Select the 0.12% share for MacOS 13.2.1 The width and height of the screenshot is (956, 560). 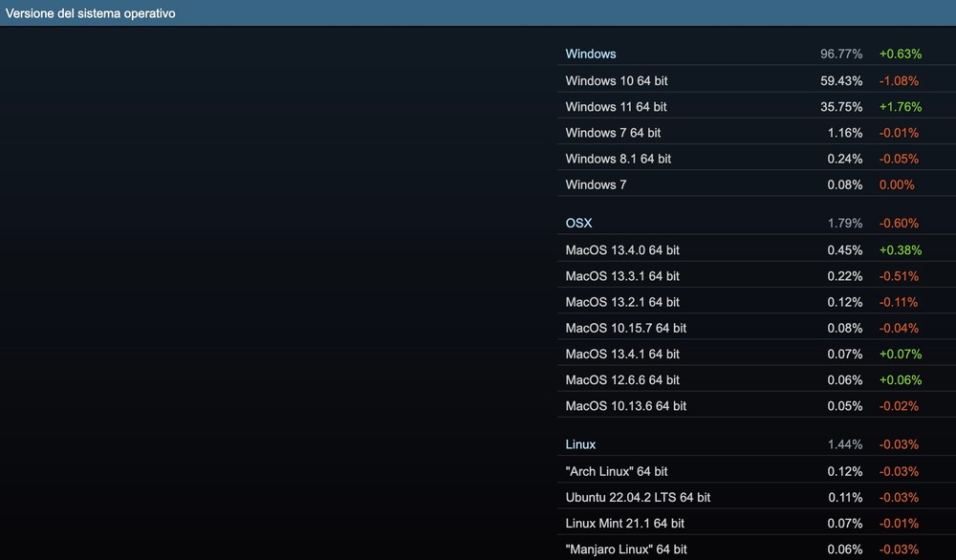(845, 302)
